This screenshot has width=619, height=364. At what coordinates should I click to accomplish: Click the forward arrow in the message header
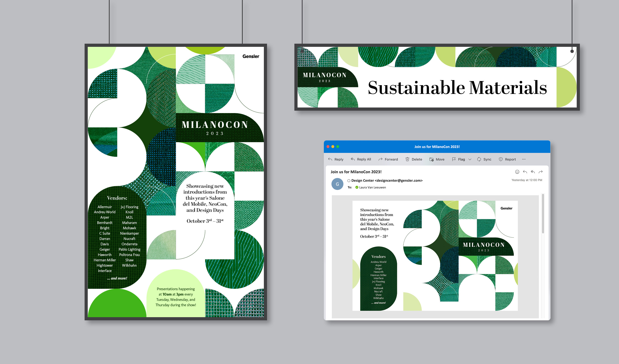coord(541,172)
